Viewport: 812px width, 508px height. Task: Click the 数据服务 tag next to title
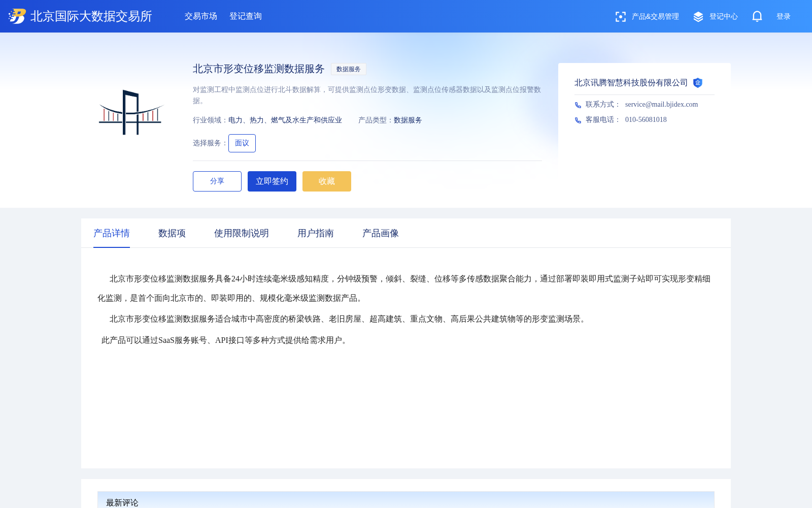point(349,69)
